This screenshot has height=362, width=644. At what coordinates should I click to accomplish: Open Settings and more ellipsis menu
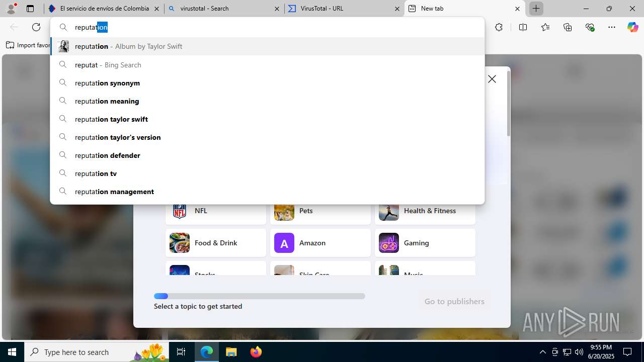[x=612, y=27]
